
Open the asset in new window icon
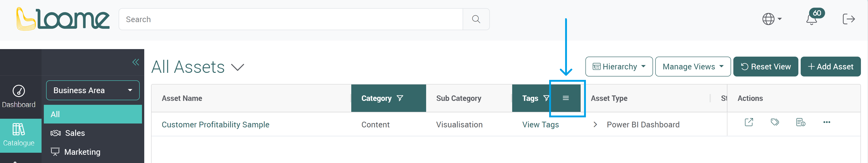pyautogui.click(x=749, y=122)
